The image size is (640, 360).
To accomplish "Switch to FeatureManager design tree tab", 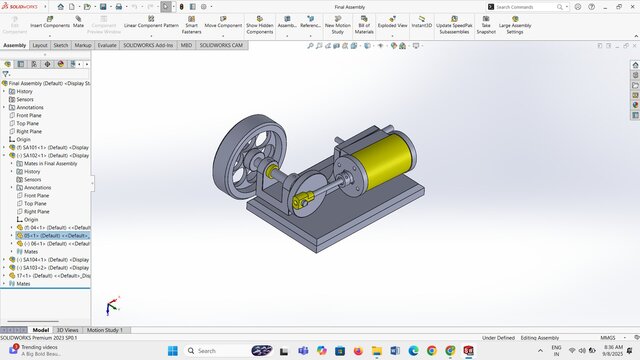I will pos(7,64).
